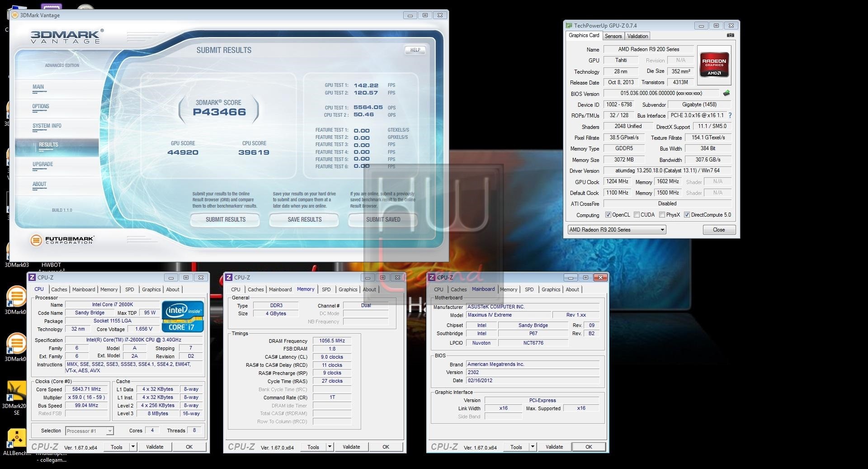The image size is (868, 469).
Task: Click the Help button in 3DMark Vantage
Action: 415,50
